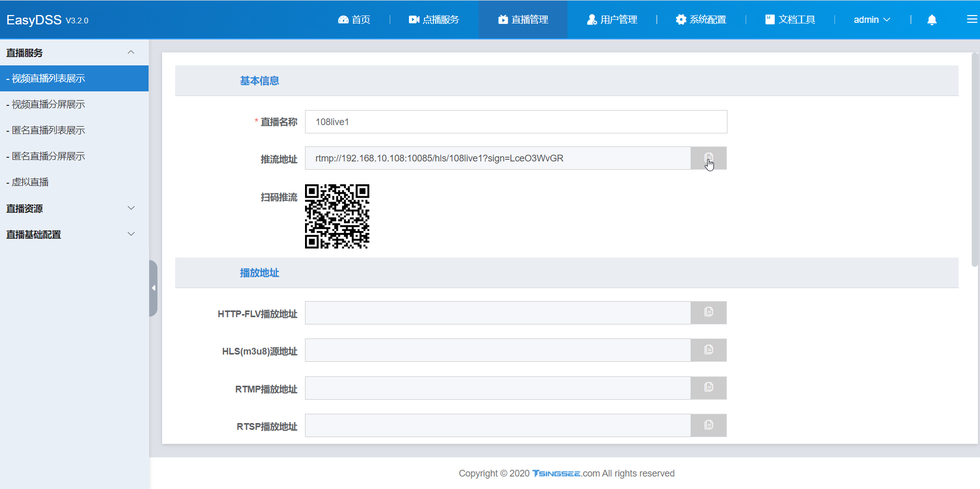980x489 pixels.
Task: Click the RTMP播放地址 field
Action: pyautogui.click(x=498, y=388)
